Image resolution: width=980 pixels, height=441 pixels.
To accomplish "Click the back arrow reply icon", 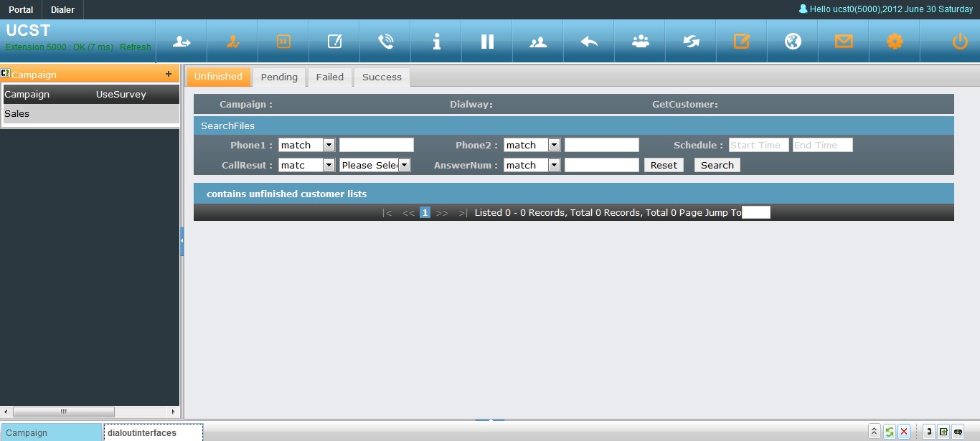I will [589, 42].
